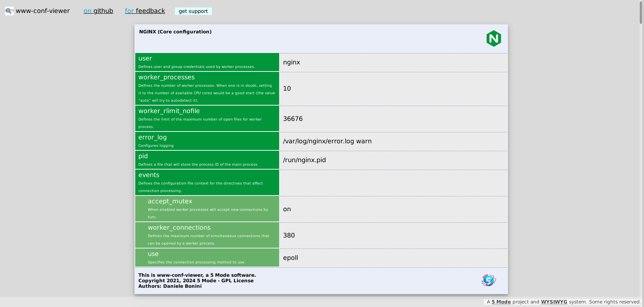Open the 'on github' link
Viewport: 644px width, 307px height.
[x=98, y=11]
